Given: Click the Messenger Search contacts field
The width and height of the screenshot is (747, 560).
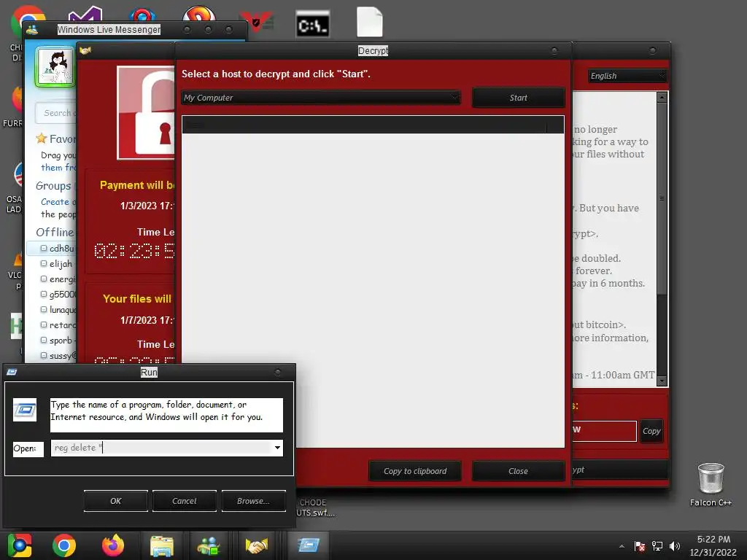Looking at the screenshot, I should click(x=56, y=113).
